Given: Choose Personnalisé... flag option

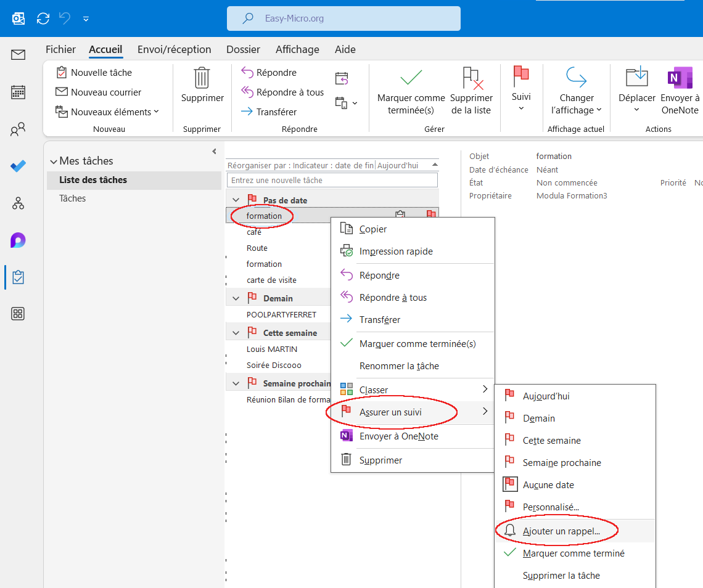Looking at the screenshot, I should click(x=575, y=507).
